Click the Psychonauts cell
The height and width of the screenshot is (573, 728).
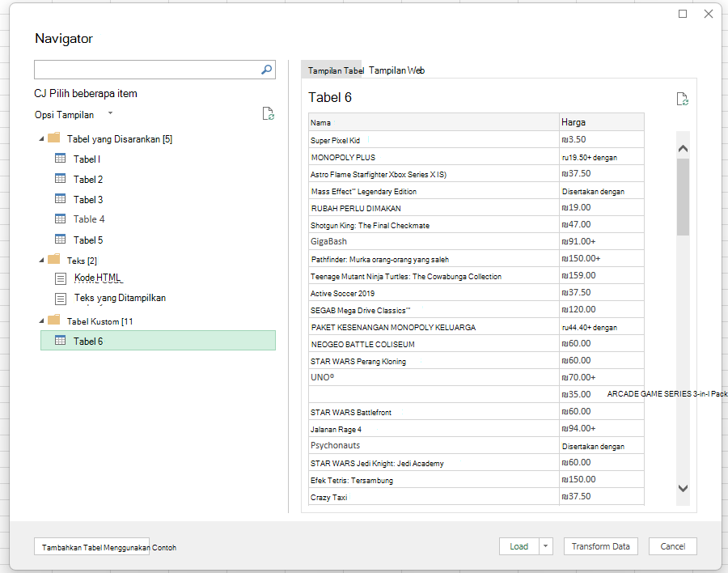(x=434, y=446)
